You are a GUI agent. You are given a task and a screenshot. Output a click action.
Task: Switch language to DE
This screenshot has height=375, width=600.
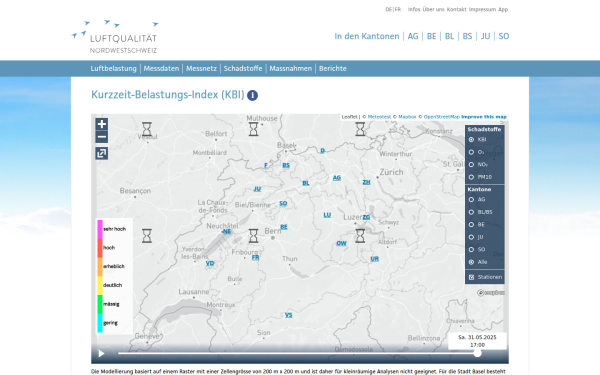[388, 10]
